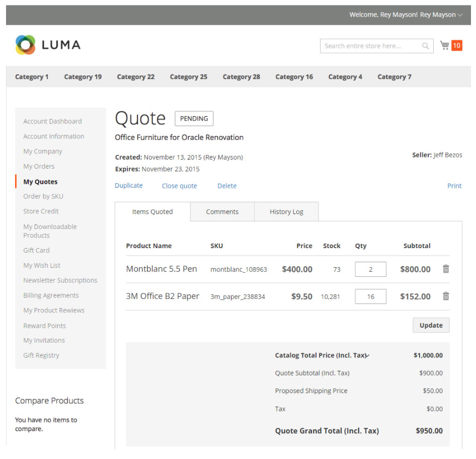Click the Duplicate quote link
This screenshot has height=459, width=476.
click(129, 186)
